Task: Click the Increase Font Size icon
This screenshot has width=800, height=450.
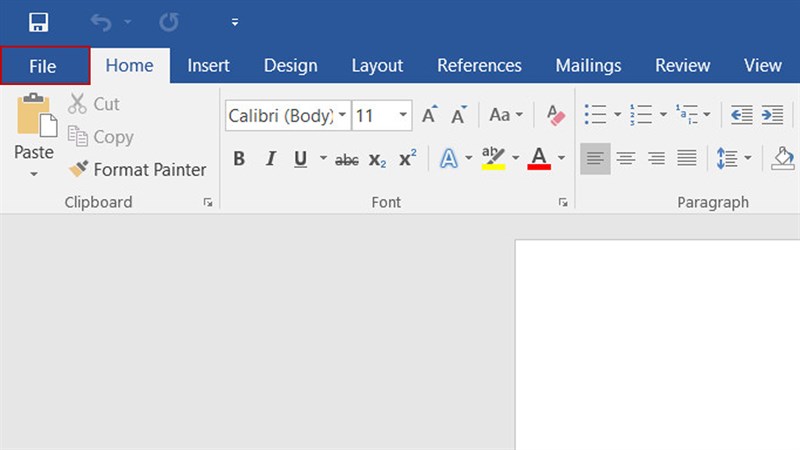Action: click(430, 115)
